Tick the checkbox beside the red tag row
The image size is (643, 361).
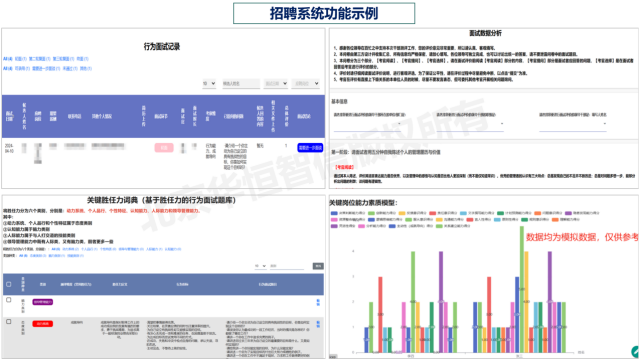(x=9, y=322)
